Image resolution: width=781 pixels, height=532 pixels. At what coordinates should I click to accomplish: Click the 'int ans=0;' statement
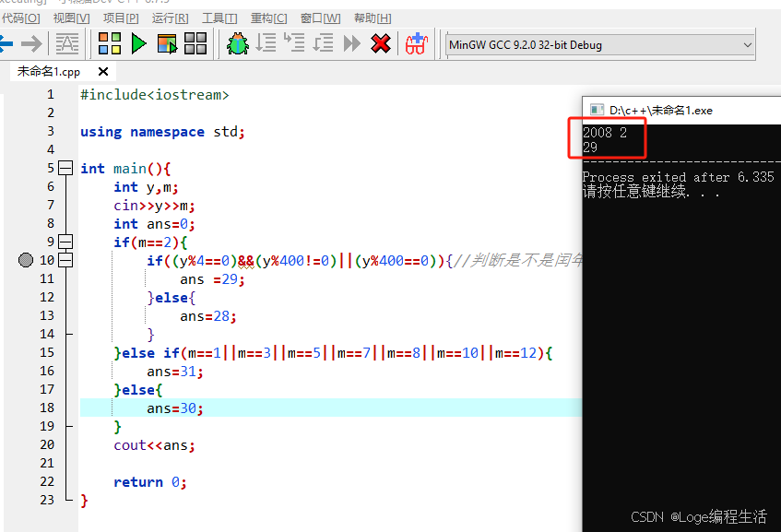click(154, 224)
